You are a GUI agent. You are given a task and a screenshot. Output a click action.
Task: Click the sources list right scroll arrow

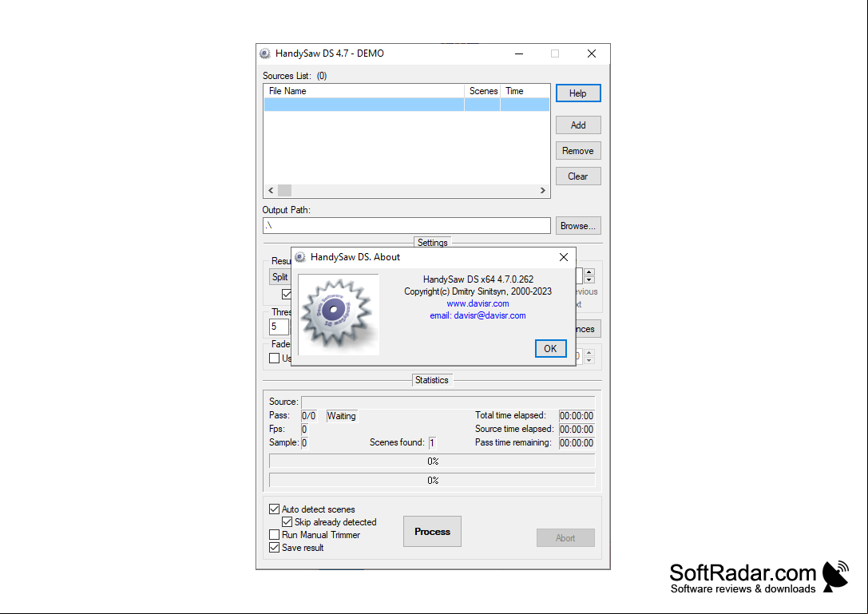(x=542, y=191)
